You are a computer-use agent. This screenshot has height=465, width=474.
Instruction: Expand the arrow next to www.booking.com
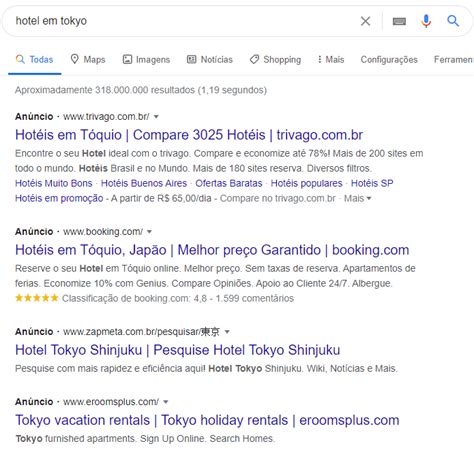pyautogui.click(x=149, y=232)
